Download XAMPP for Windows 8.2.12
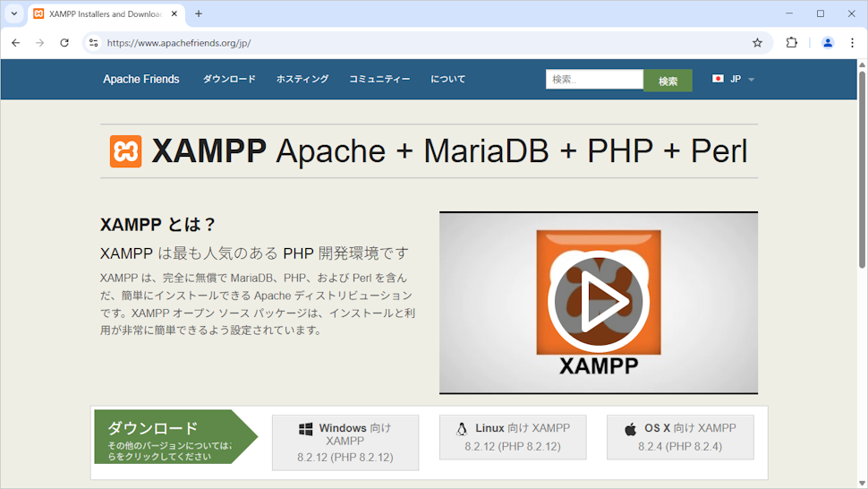 pyautogui.click(x=345, y=442)
